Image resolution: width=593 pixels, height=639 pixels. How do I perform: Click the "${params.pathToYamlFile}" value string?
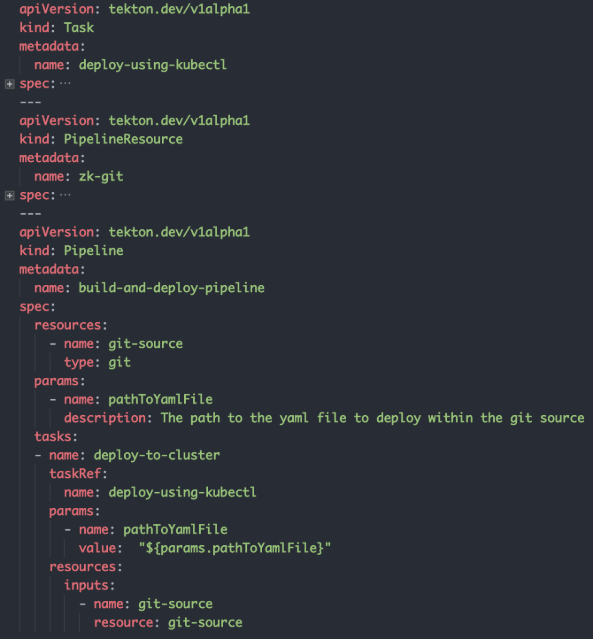[235, 548]
